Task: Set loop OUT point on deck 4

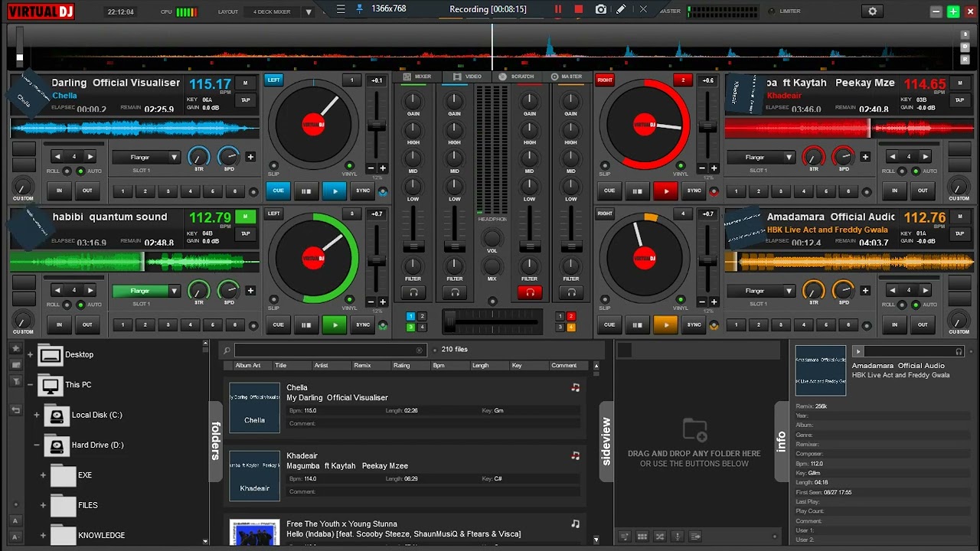Action: point(923,324)
